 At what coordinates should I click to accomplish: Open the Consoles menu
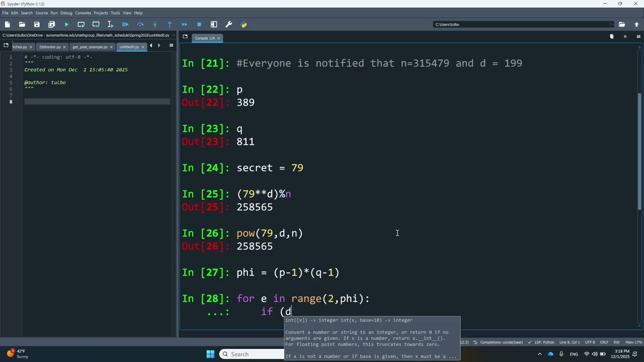(x=83, y=13)
